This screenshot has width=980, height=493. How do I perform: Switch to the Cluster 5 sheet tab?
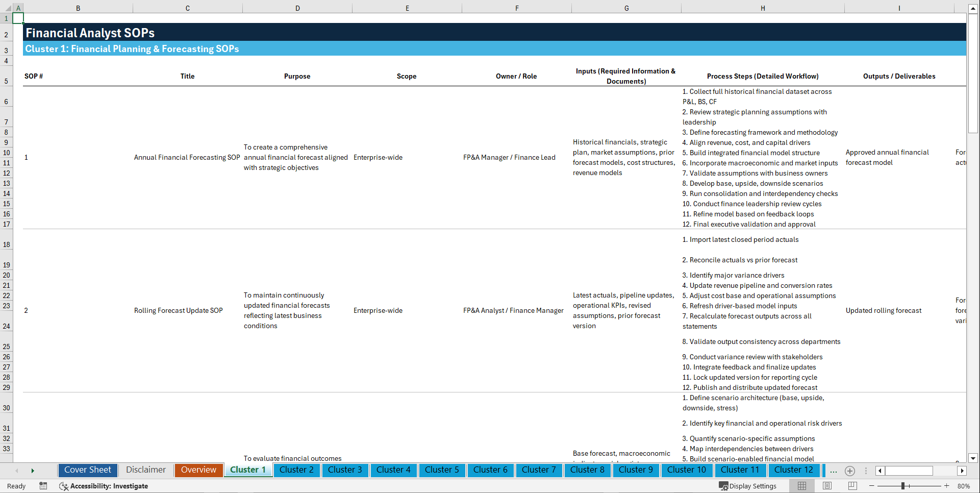pyautogui.click(x=442, y=470)
